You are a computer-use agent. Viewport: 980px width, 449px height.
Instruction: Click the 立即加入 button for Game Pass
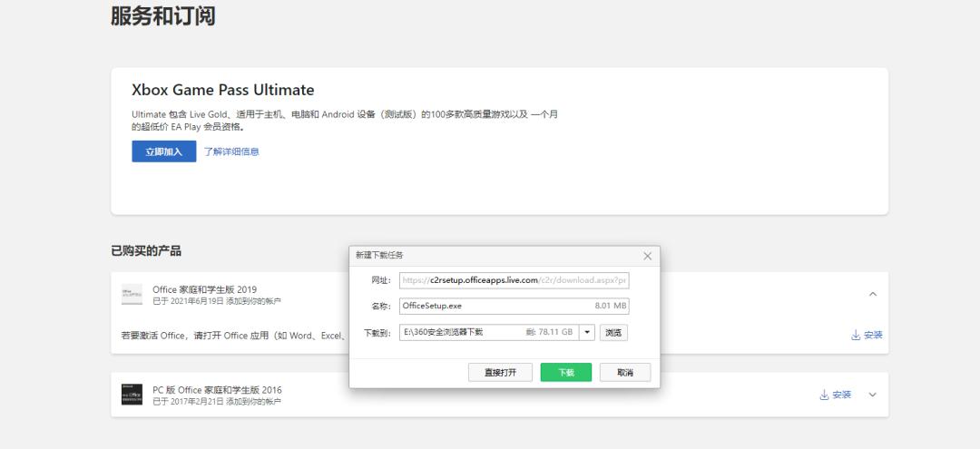point(163,151)
